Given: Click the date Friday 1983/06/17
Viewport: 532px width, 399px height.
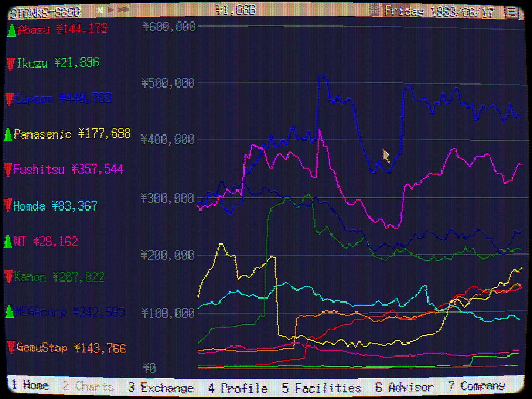Looking at the screenshot, I should pos(439,11).
